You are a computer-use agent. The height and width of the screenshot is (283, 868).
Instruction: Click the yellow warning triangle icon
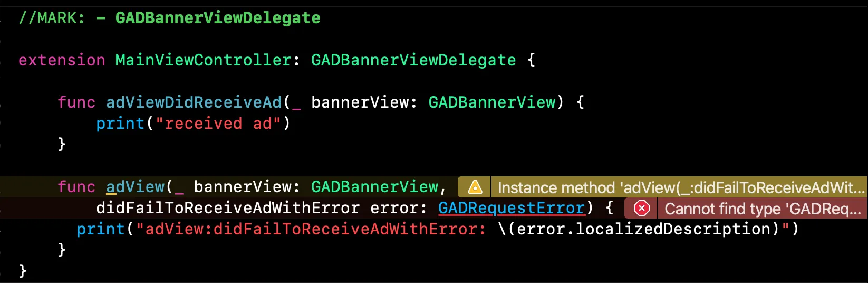click(x=475, y=187)
